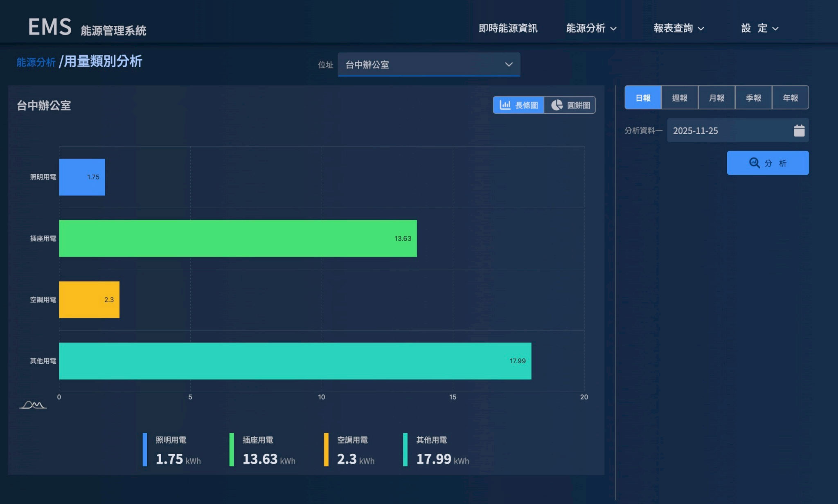Image resolution: width=838 pixels, height=504 pixels.
Task: Switch to 長條圖 bar chart view
Action: point(518,105)
